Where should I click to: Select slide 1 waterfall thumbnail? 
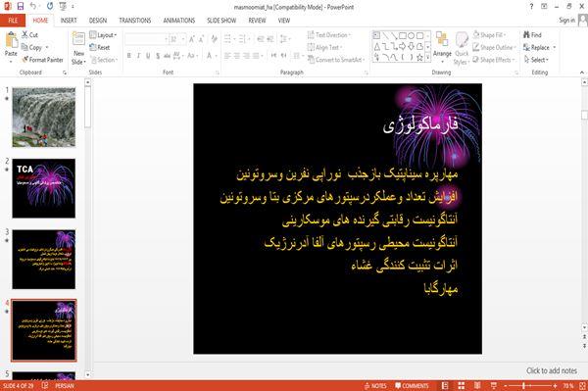(44, 117)
